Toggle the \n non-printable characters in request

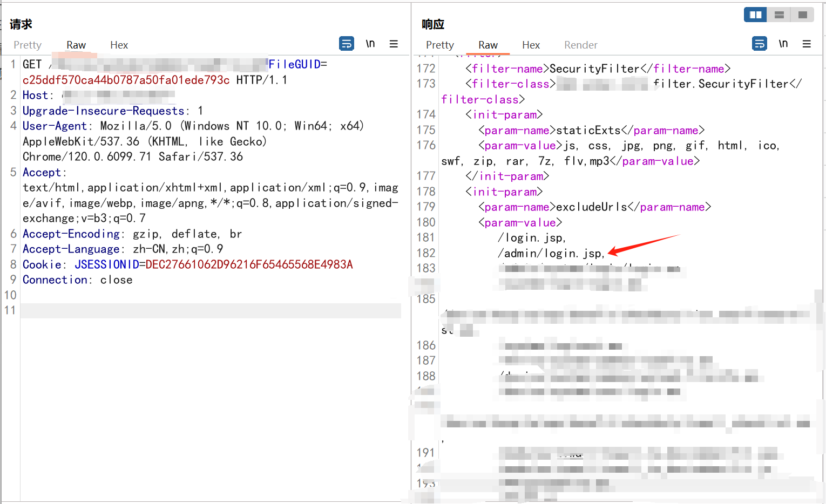pyautogui.click(x=370, y=44)
